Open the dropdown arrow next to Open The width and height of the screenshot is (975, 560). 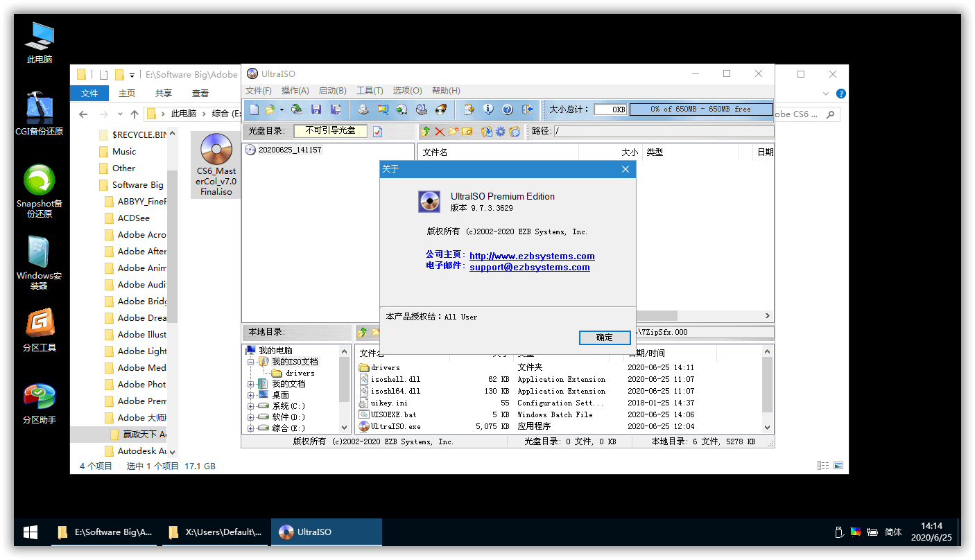pos(282,110)
